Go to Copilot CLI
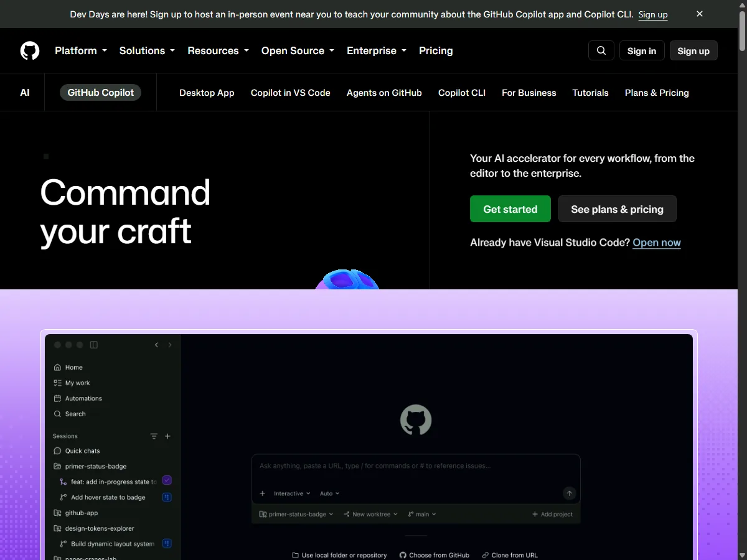 tap(462, 93)
